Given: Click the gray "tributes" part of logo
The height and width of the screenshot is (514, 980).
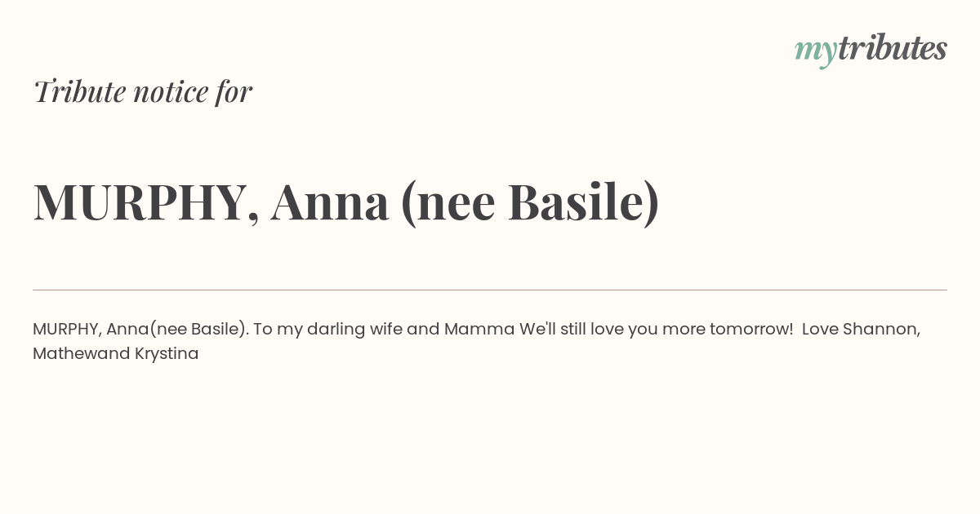Looking at the screenshot, I should 892,48.
